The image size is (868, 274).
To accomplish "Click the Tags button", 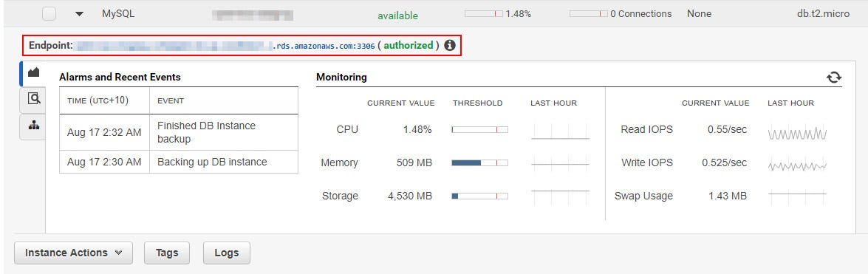I will 167,253.
